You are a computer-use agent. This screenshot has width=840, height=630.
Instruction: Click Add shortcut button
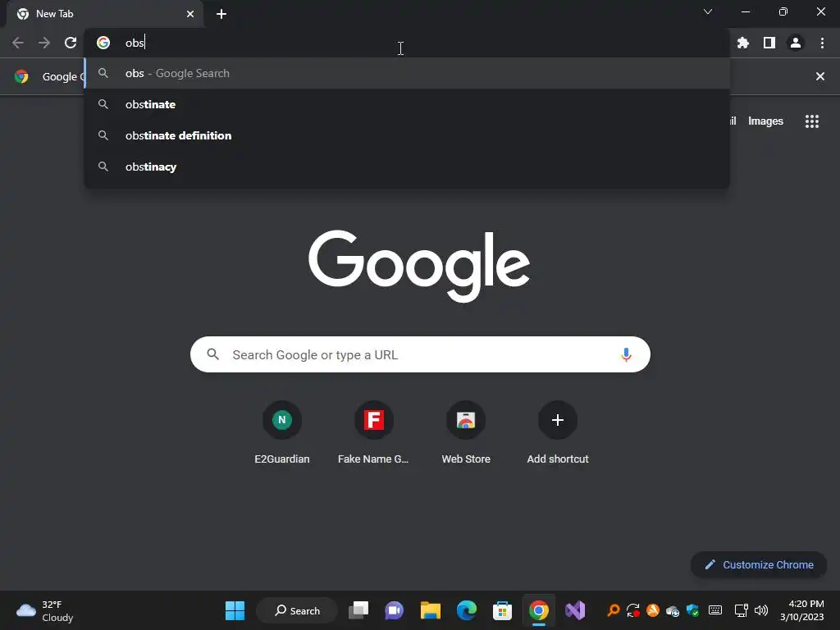(x=558, y=433)
